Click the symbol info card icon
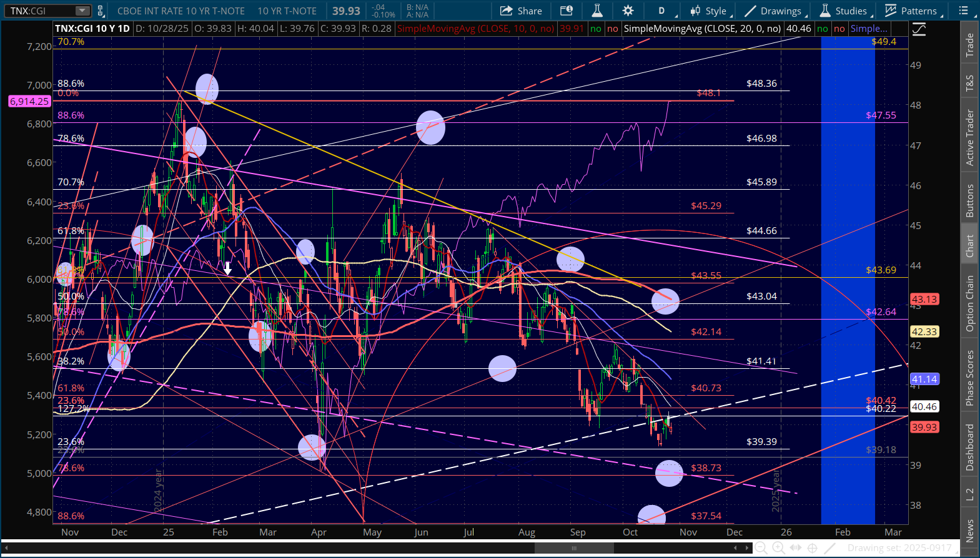This screenshot has height=558, width=980. pos(567,11)
